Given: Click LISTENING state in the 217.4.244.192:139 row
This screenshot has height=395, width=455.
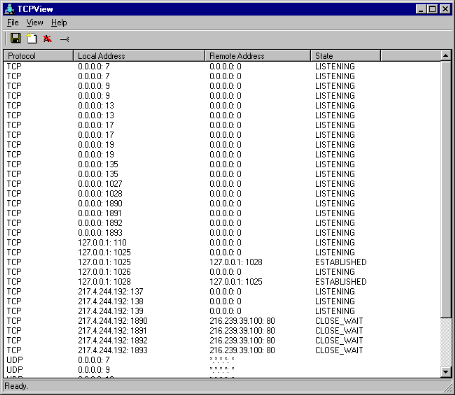Looking at the screenshot, I should pos(335,311).
